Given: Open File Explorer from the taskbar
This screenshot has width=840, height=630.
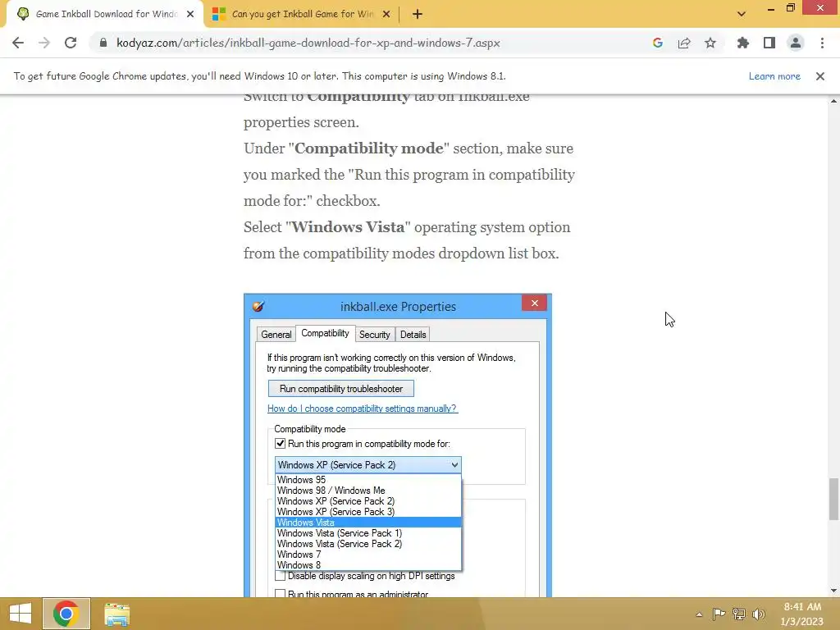Looking at the screenshot, I should pos(116,614).
